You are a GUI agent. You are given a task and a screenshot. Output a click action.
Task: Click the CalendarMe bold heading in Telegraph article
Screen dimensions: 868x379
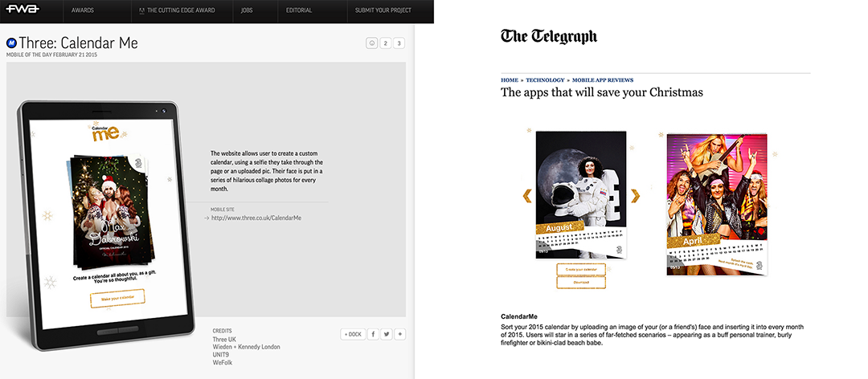click(x=519, y=317)
